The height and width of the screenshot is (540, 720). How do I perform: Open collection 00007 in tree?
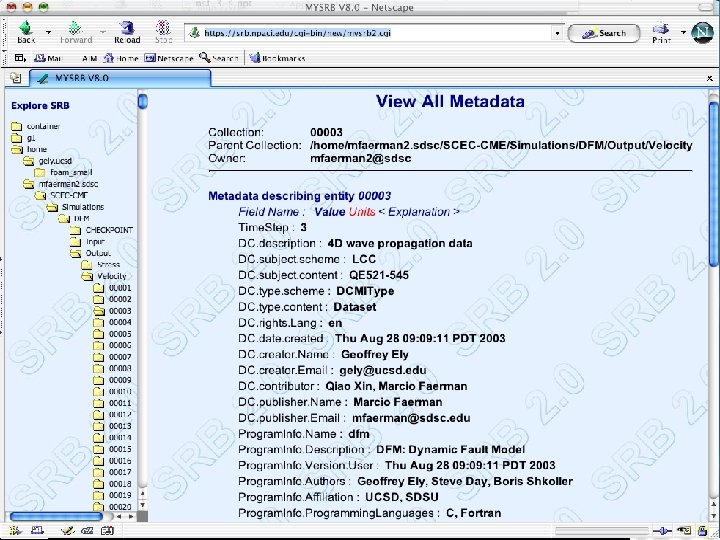coord(120,357)
